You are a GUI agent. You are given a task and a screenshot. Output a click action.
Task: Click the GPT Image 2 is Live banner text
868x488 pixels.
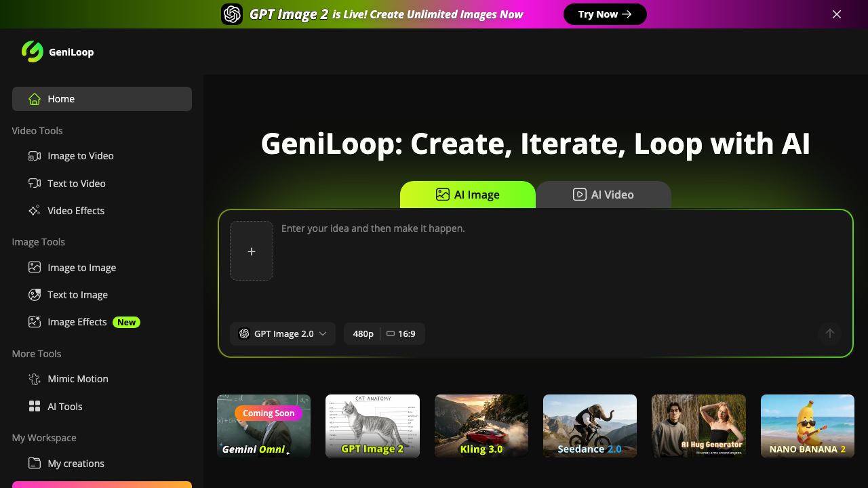(387, 14)
